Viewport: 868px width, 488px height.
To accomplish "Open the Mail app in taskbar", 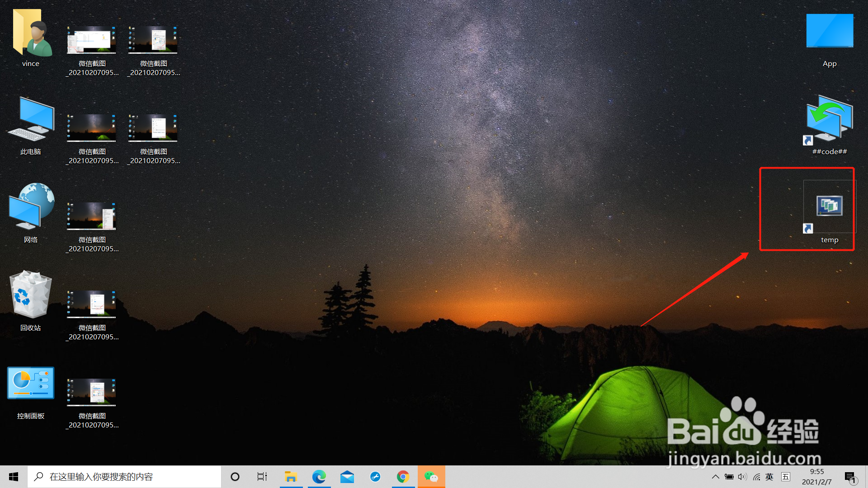I will [347, 477].
